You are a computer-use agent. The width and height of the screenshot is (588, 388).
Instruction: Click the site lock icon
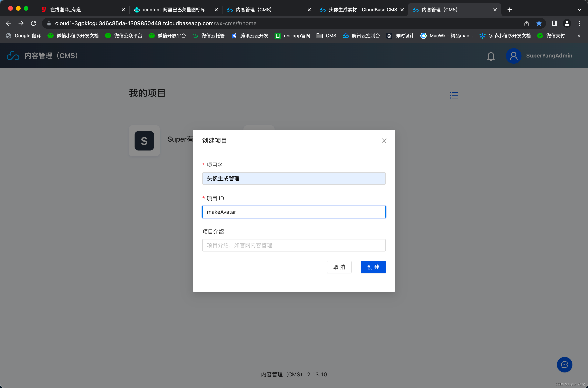[49, 23]
